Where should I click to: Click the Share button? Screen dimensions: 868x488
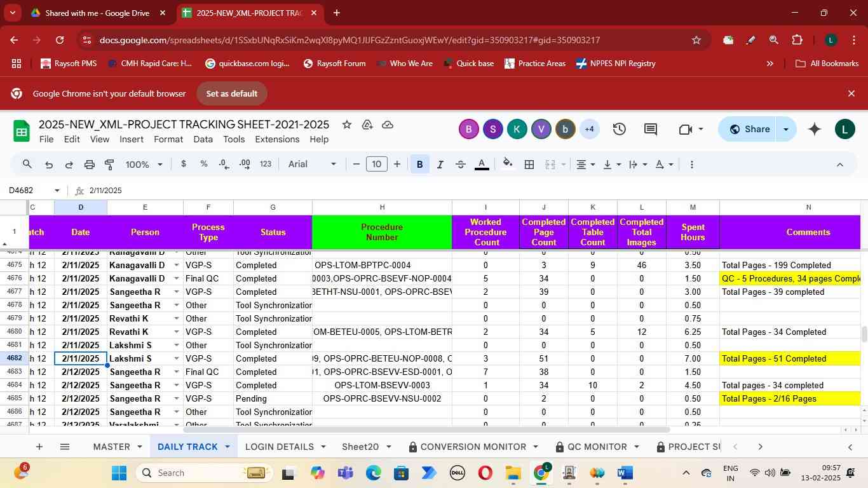pos(749,130)
